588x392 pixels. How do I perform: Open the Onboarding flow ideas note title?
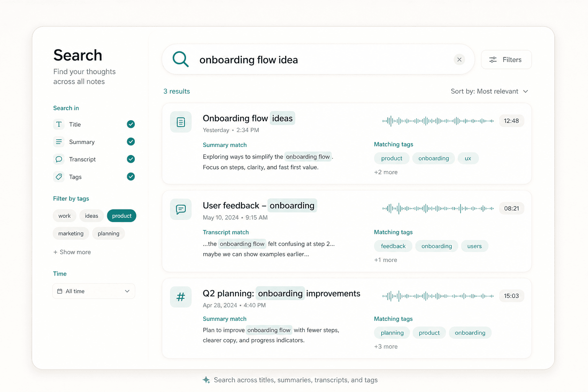248,118
